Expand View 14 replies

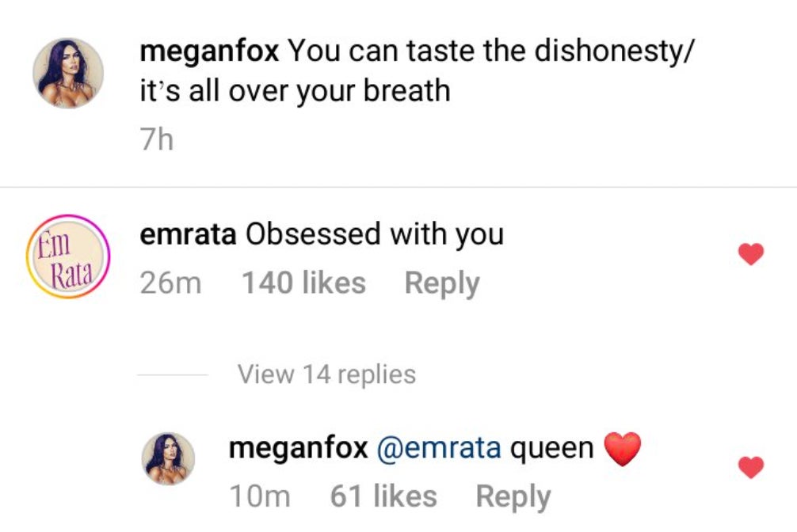(326, 374)
